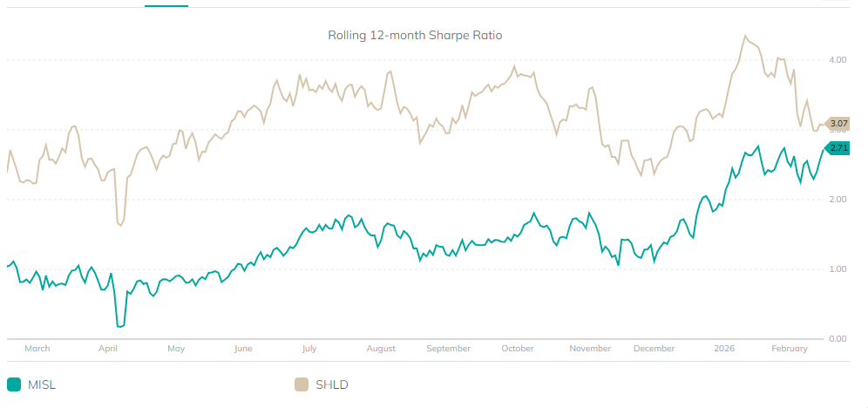Click the December axis label
The image size is (868, 408).
(x=654, y=349)
